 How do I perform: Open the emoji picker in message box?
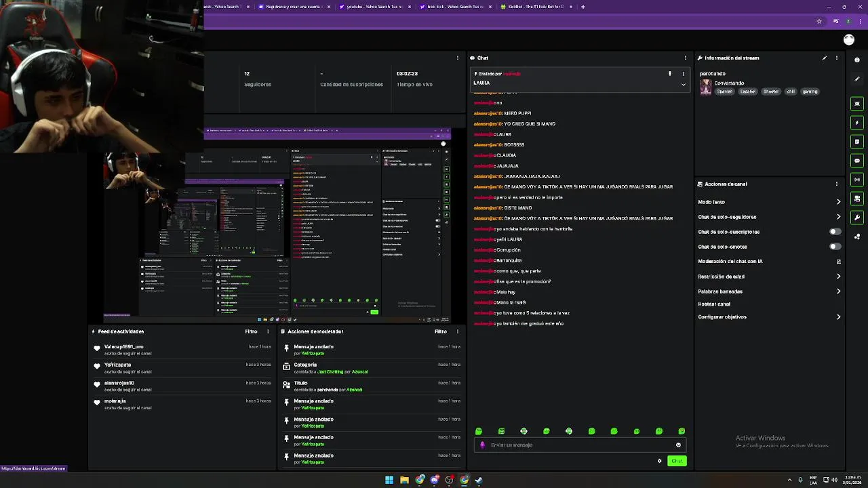[678, 445]
